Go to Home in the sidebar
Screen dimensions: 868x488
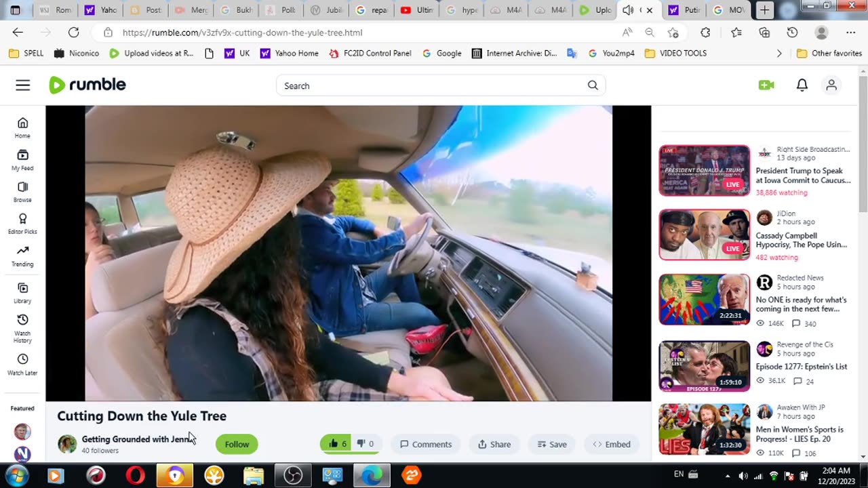tap(22, 127)
